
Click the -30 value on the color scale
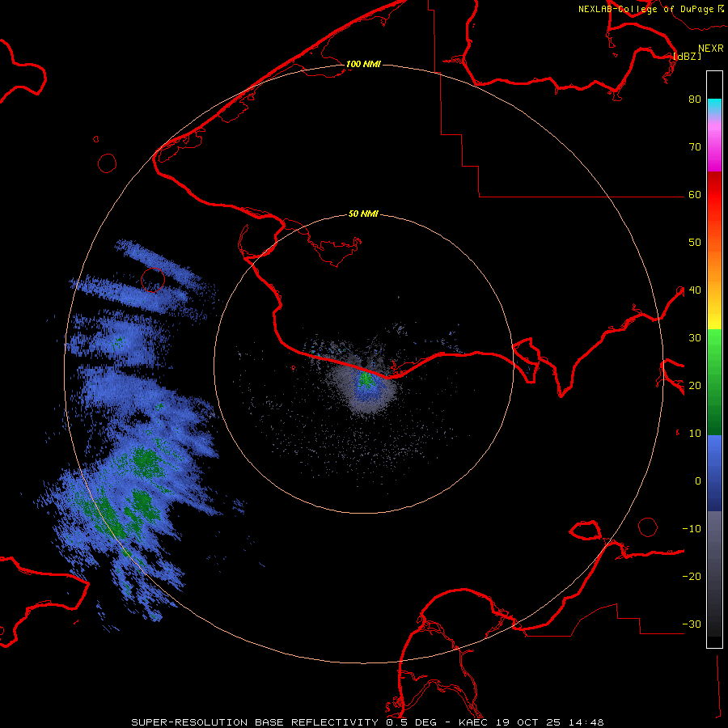coord(692,624)
